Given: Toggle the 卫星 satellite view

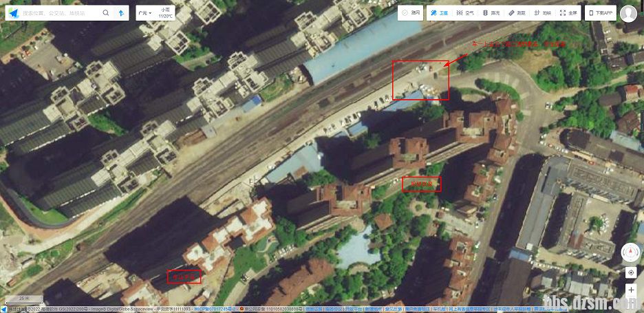Looking at the screenshot, I should coord(439,13).
